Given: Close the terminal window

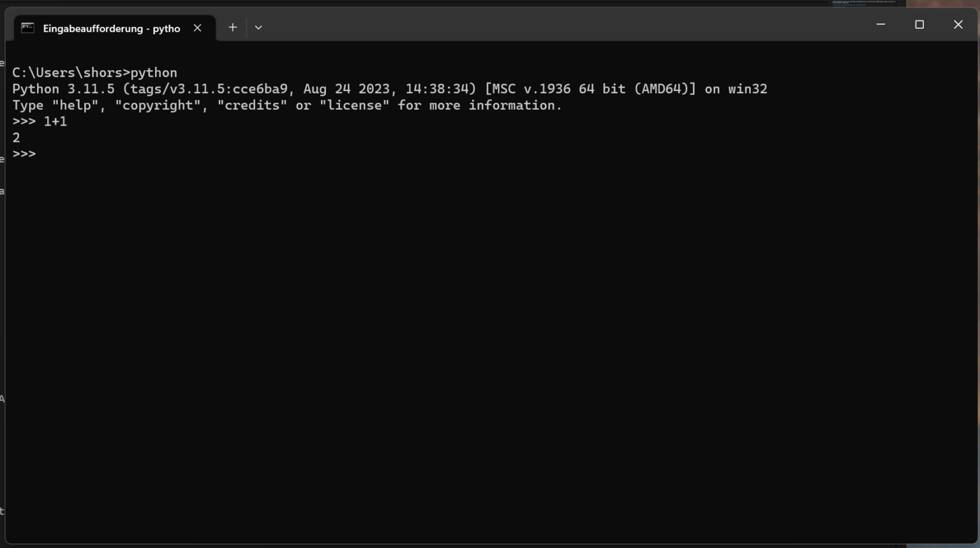Looking at the screenshot, I should (958, 24).
